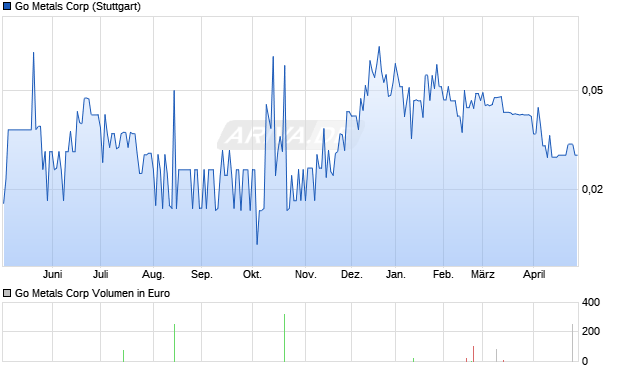
Task: Click the 'Aug.' month label
Action: point(153,274)
